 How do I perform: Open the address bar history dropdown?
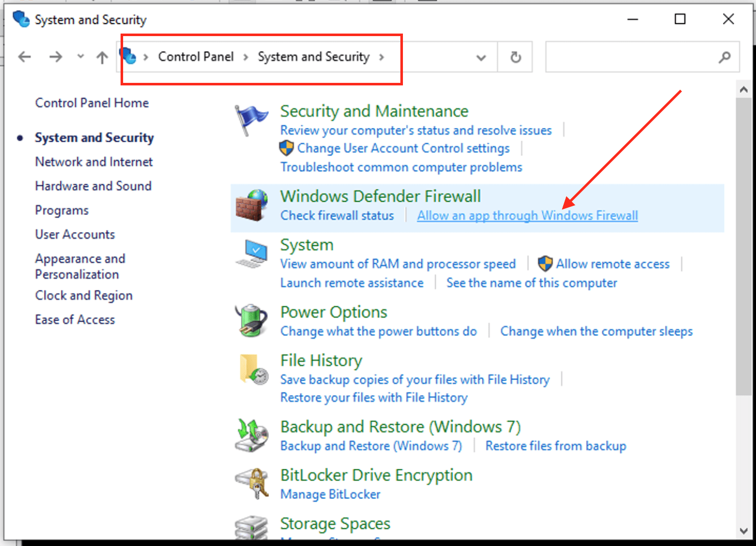[x=481, y=57]
